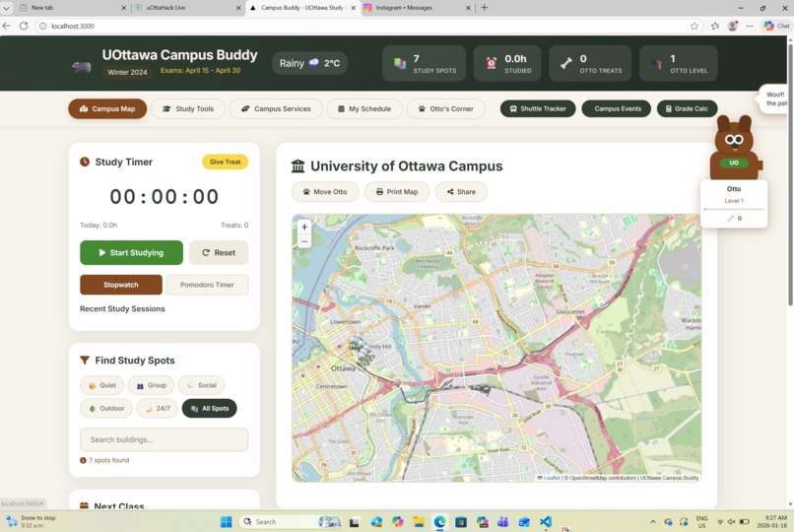Click the Find Study Spots filter icon

tap(85, 361)
